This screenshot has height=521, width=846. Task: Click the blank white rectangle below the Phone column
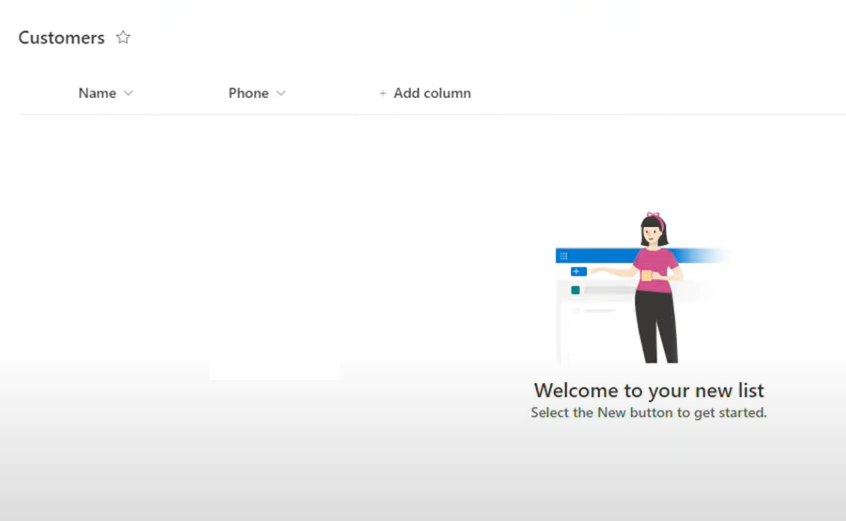click(x=275, y=367)
